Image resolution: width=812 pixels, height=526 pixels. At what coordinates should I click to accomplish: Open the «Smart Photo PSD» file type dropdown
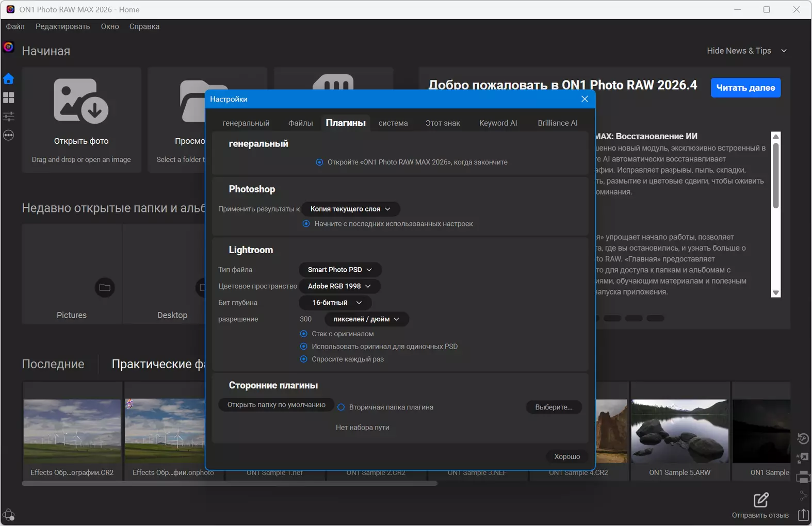[x=340, y=270]
